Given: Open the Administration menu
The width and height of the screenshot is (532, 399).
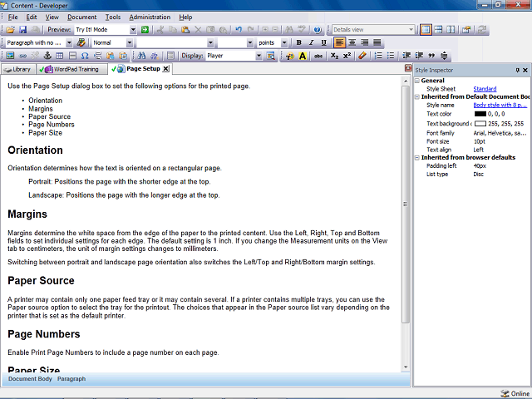Looking at the screenshot, I should pos(150,17).
